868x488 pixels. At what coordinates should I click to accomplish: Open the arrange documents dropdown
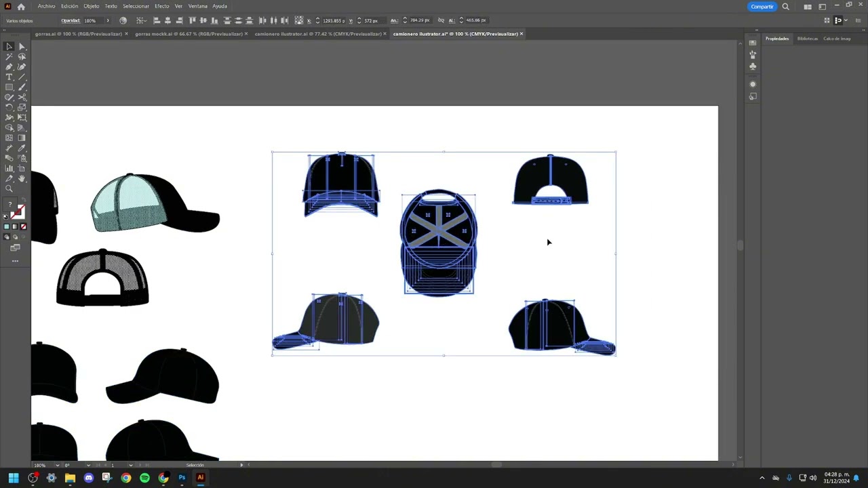tap(809, 7)
